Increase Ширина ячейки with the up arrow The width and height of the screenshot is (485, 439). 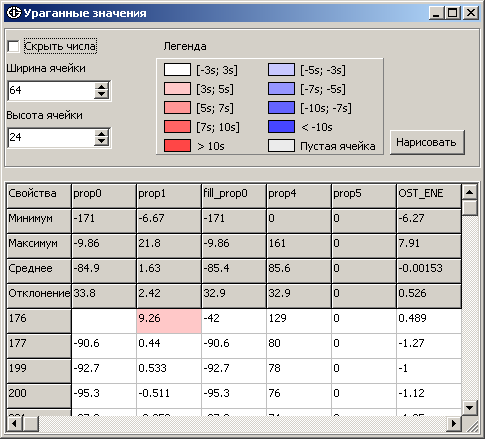[101, 86]
